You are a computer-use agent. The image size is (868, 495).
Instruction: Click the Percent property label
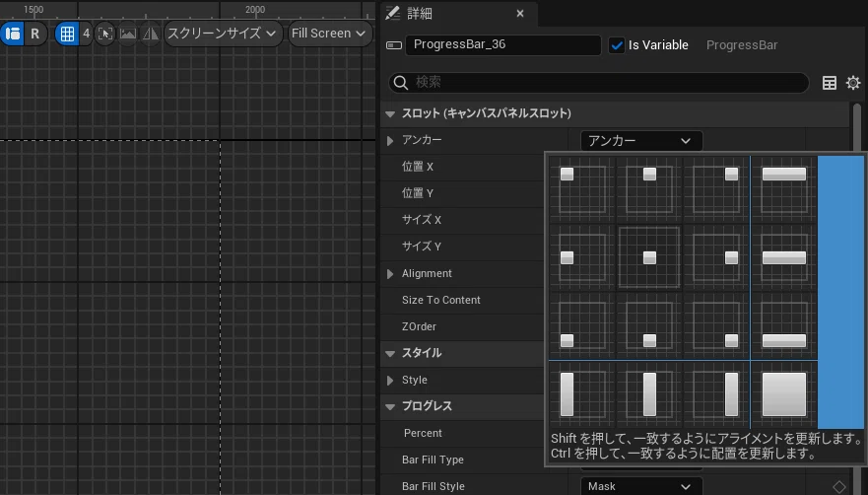pos(423,433)
